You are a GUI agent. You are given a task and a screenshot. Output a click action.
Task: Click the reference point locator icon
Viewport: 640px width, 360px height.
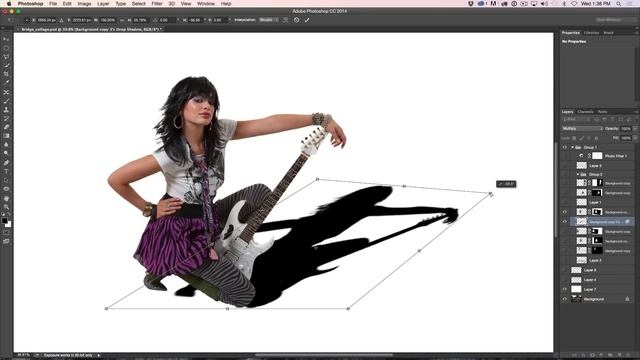[x=27, y=20]
